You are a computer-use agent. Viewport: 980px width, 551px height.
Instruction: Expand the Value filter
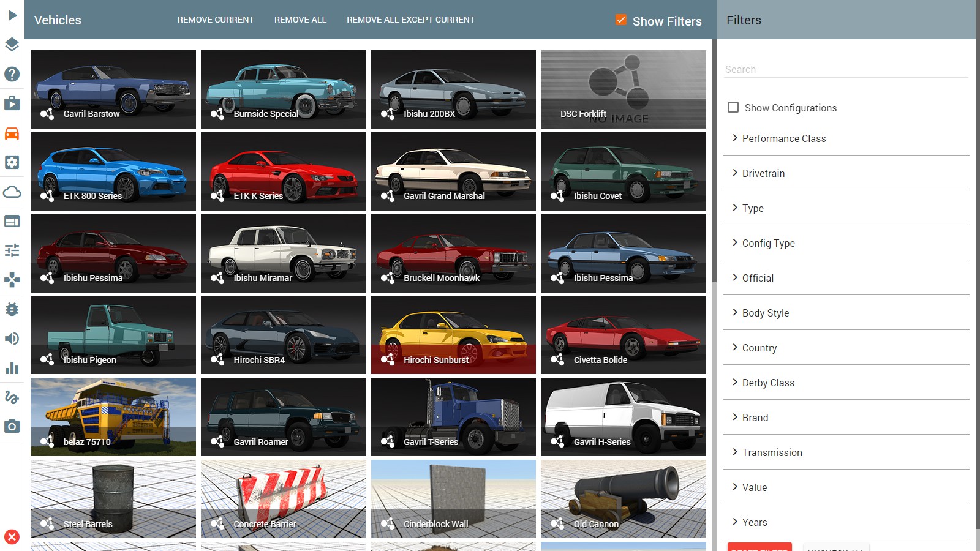[x=846, y=487]
